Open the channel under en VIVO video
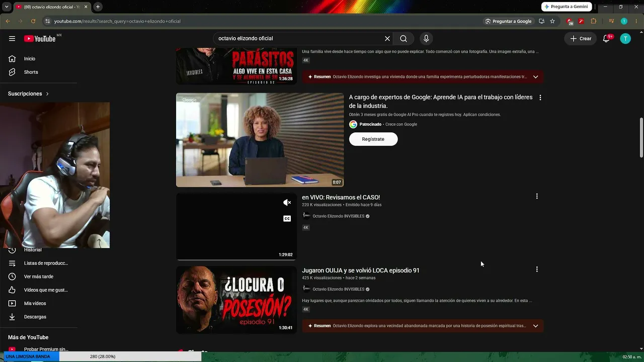This screenshot has height=362, width=644. (x=338, y=216)
